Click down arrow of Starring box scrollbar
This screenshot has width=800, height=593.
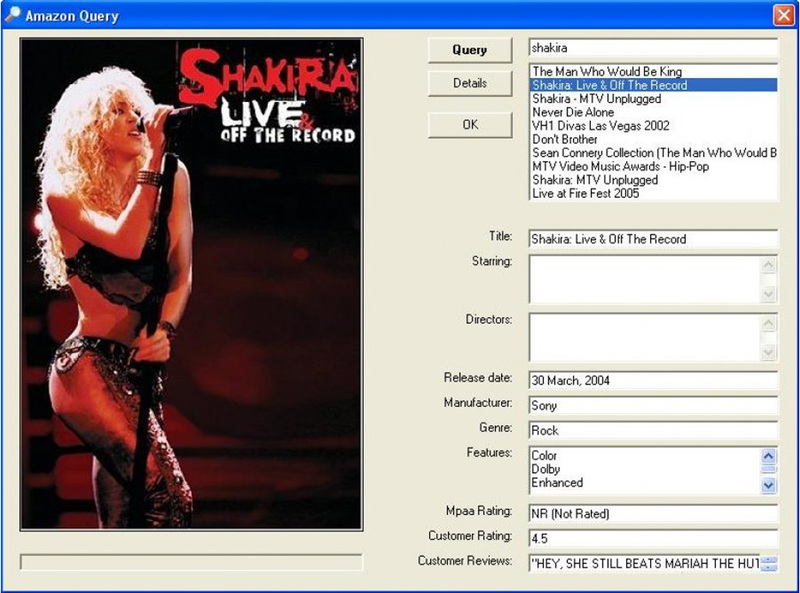(x=768, y=294)
